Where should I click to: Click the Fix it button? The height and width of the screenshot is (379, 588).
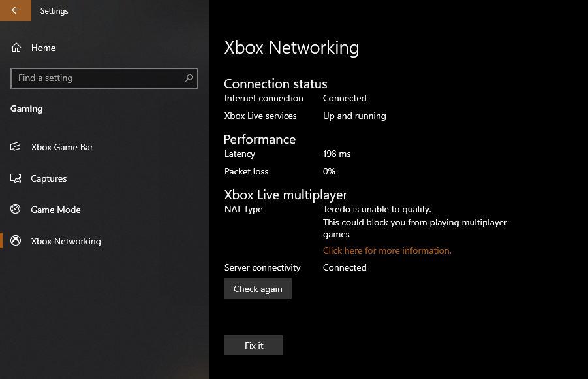point(254,345)
